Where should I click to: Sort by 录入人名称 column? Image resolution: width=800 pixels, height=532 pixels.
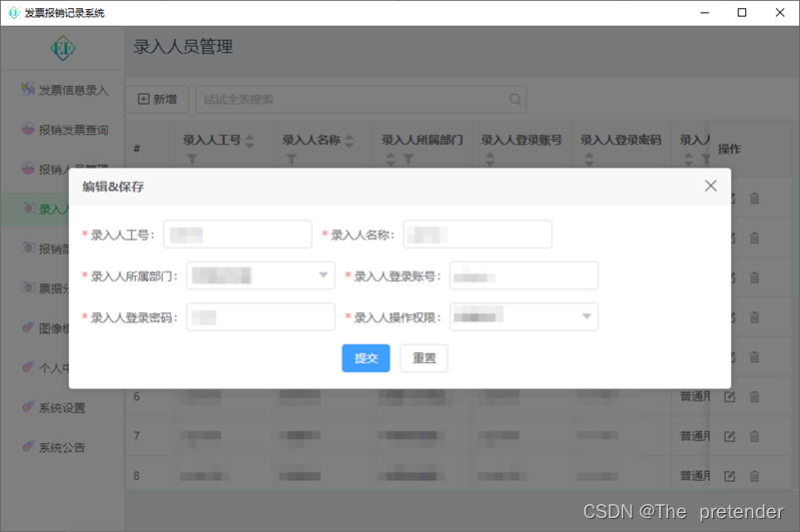point(349,141)
